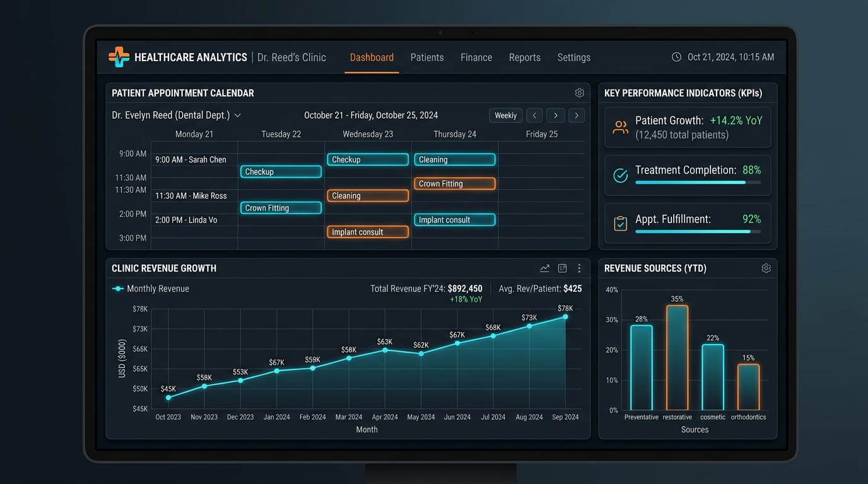Viewport: 868px width, 484px height.
Task: Open the Settings tab
Action: point(574,57)
